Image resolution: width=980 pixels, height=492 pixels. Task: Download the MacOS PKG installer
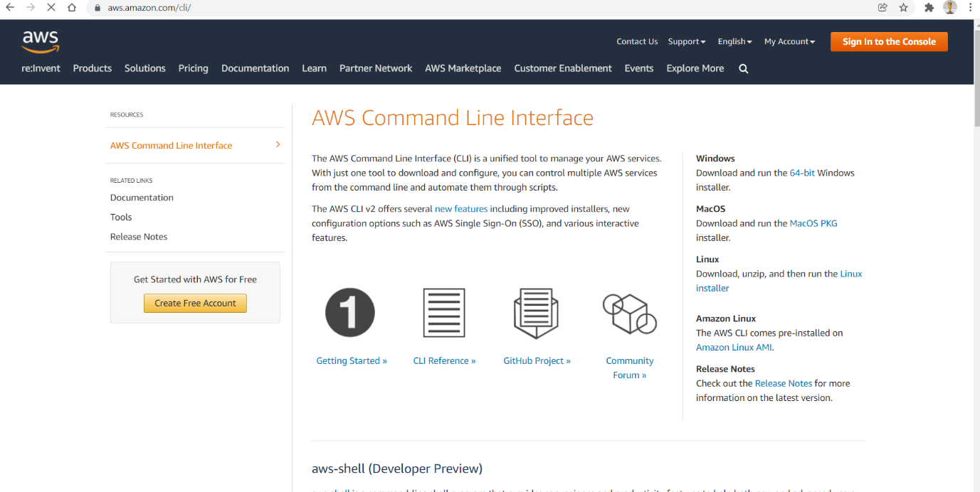(813, 223)
